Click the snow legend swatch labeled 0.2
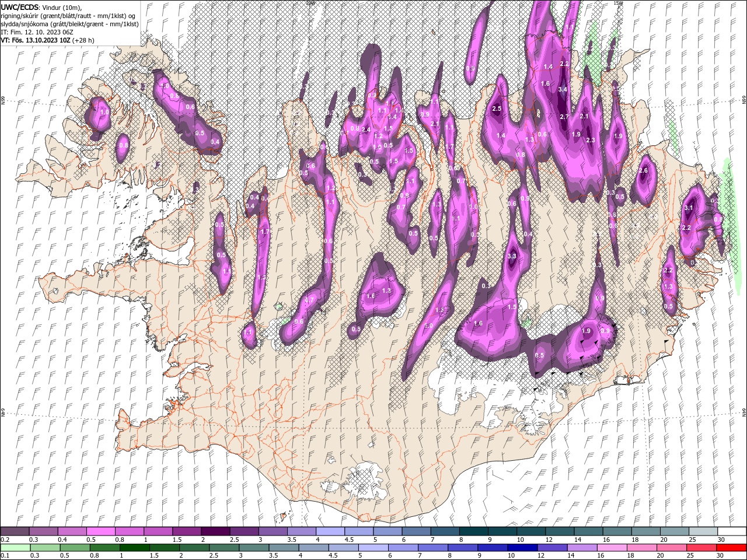Viewport: 747px width, 560px height. click(15, 531)
